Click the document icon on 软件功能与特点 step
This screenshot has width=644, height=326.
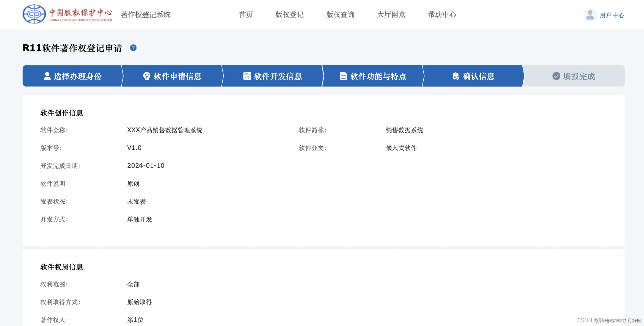[344, 76]
